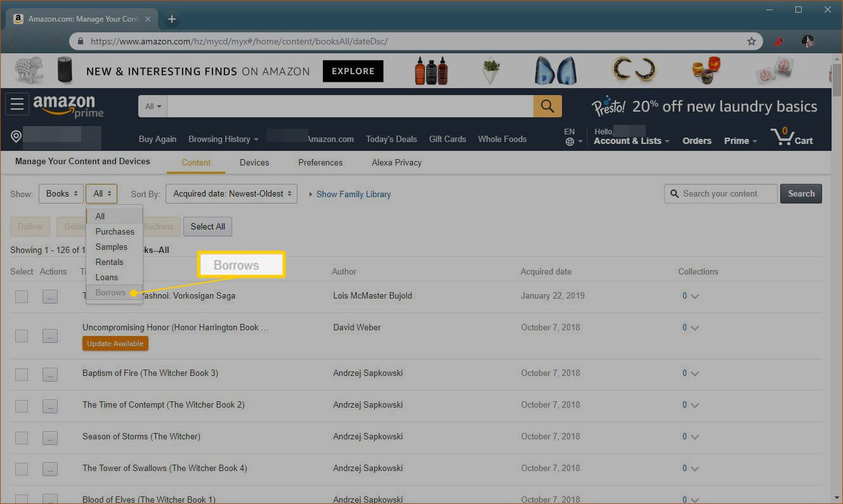Screen dimensions: 843x504
Task: Open actions menu for The Time of Contempt
Action: click(x=50, y=406)
